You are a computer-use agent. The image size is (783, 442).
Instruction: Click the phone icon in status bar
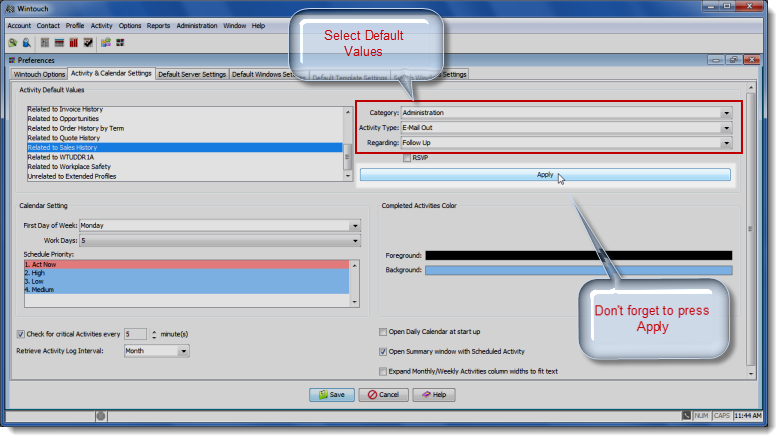click(x=687, y=416)
